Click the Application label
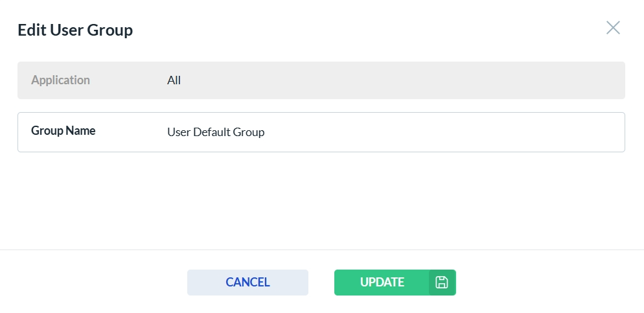644x313 pixels. 61,80
